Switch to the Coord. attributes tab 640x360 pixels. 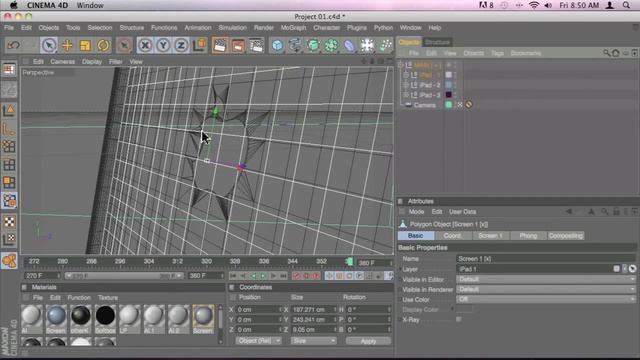[x=452, y=236]
